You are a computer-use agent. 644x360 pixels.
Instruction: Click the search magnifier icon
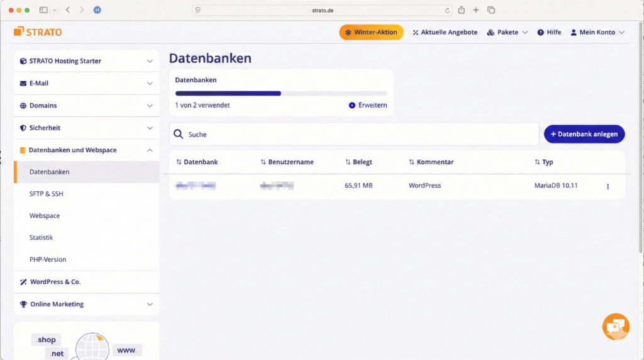(x=179, y=134)
